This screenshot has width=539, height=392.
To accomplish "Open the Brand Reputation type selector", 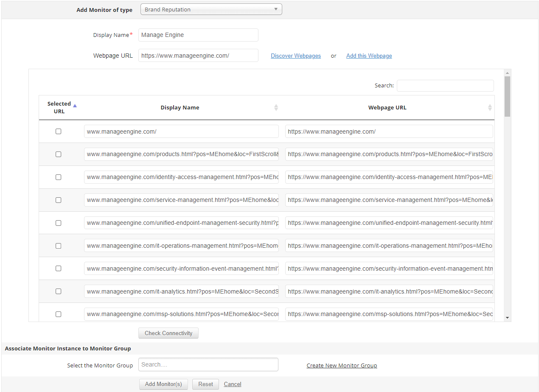I will click(211, 9).
